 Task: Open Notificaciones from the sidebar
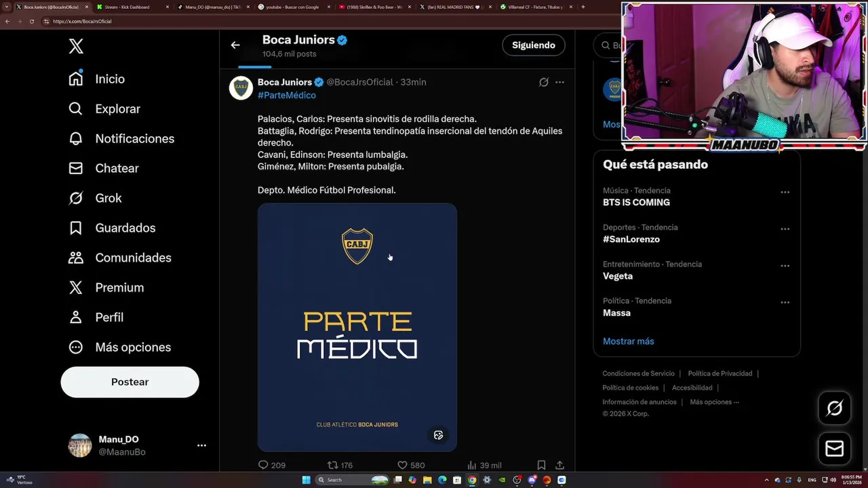pos(121,138)
